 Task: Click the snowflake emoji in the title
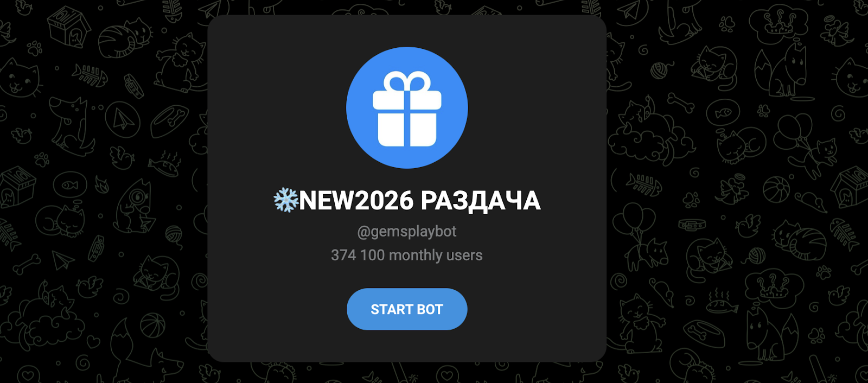click(286, 200)
